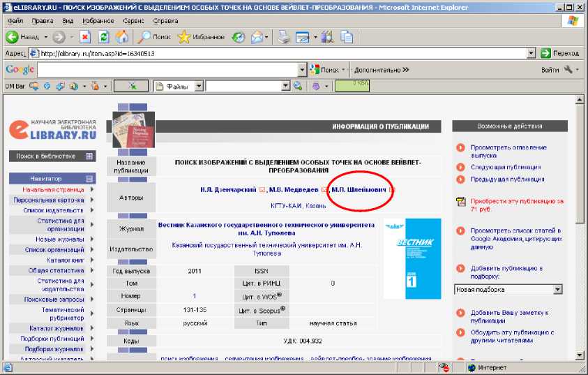Open the Google search box dropdown
The width and height of the screenshot is (588, 375).
click(x=302, y=70)
